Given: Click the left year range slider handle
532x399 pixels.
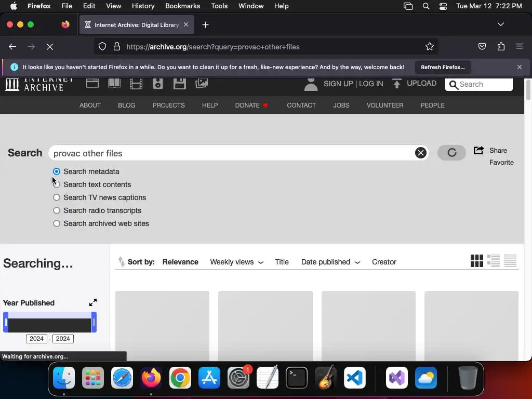Looking at the screenshot, I should (x=6, y=322).
